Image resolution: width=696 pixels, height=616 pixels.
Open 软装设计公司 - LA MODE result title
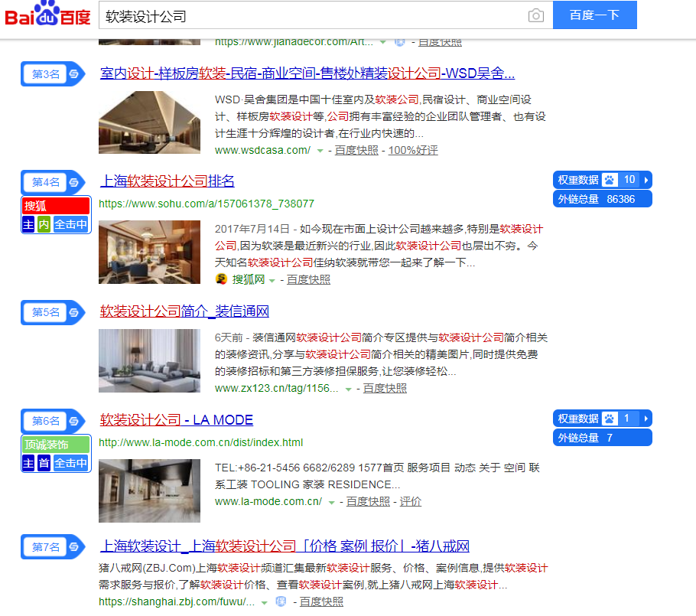coord(176,419)
